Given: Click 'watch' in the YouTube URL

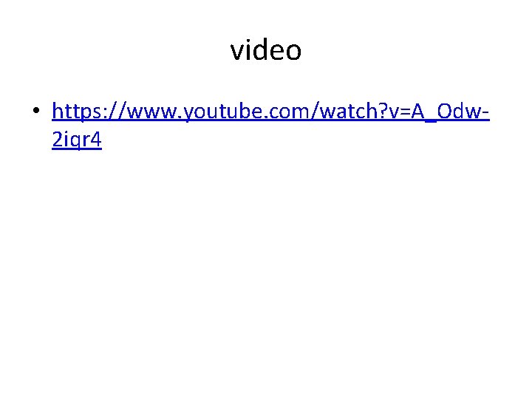Looking at the screenshot, I should [x=349, y=111].
